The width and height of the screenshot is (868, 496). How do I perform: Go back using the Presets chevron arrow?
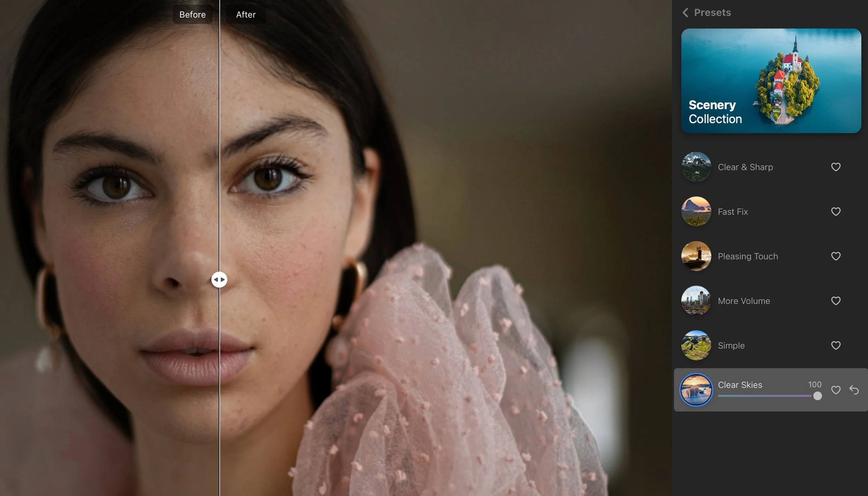(x=685, y=13)
